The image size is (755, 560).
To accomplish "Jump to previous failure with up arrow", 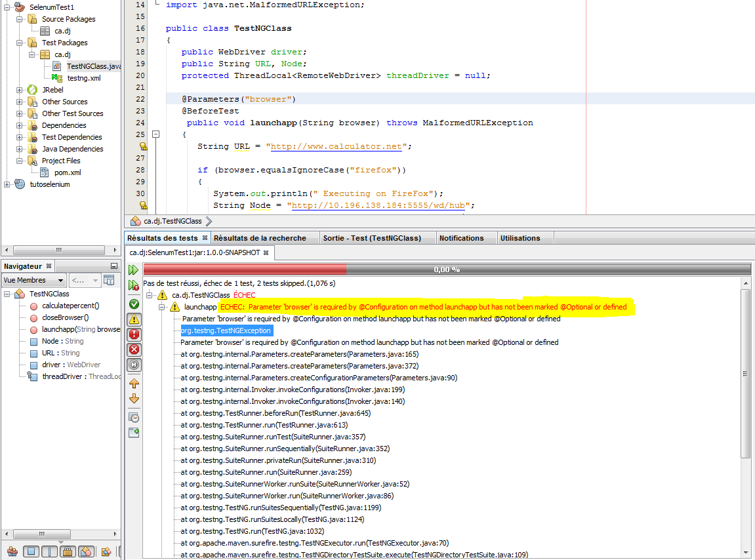I will (134, 383).
